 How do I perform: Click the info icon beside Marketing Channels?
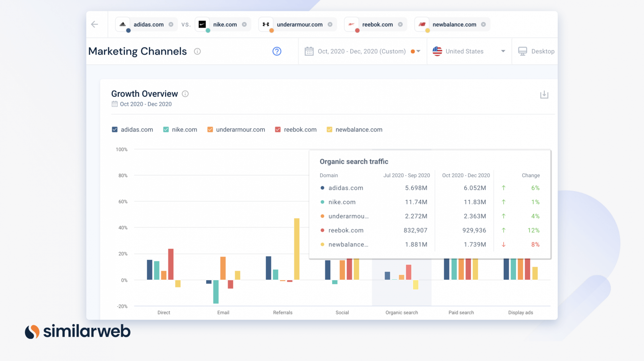click(197, 51)
